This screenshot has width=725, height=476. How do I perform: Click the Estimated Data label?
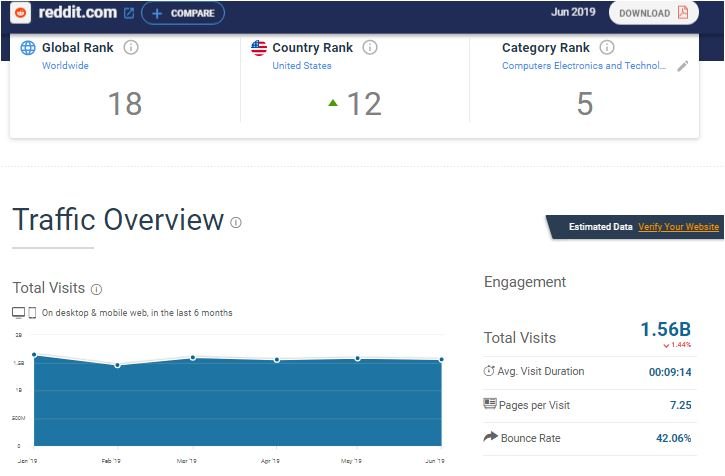click(x=600, y=227)
